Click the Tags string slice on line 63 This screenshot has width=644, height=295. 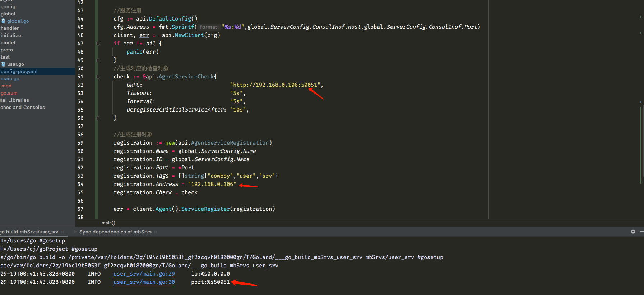point(228,176)
